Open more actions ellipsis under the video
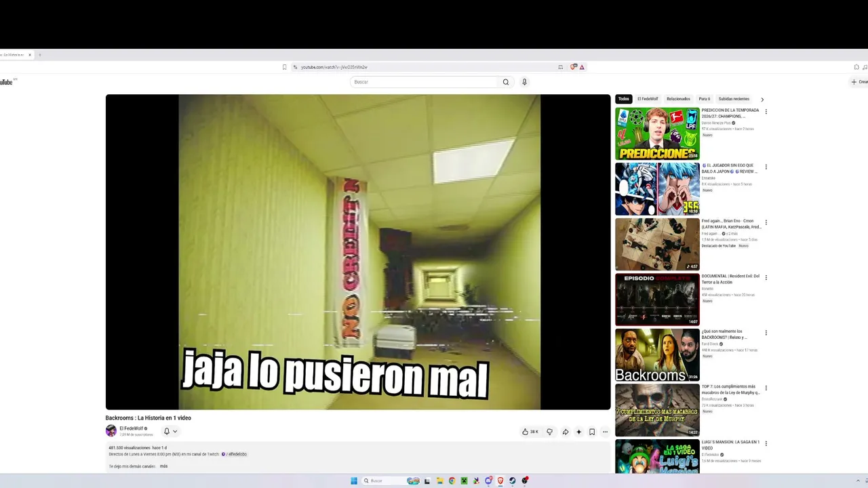The image size is (868, 488). pos(606,432)
